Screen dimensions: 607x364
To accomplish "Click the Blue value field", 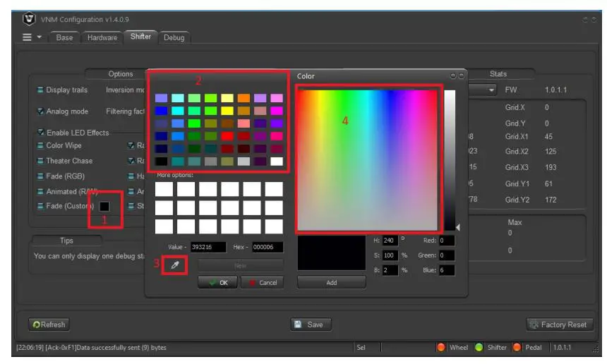I will [x=447, y=270].
